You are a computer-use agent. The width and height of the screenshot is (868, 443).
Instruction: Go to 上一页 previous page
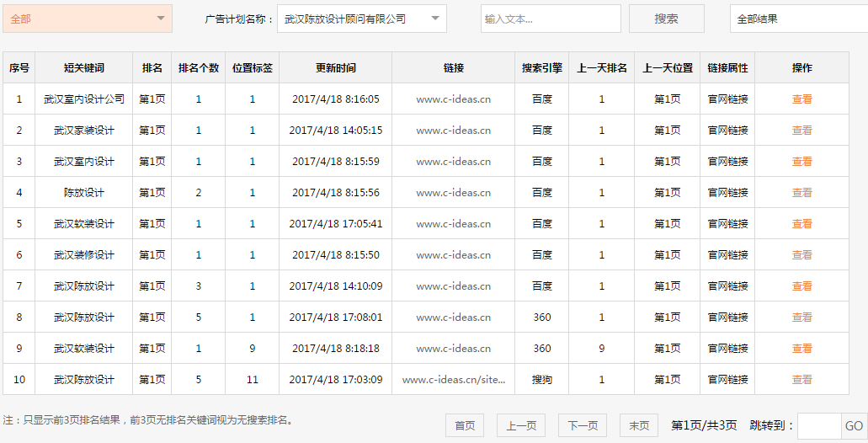(521, 425)
